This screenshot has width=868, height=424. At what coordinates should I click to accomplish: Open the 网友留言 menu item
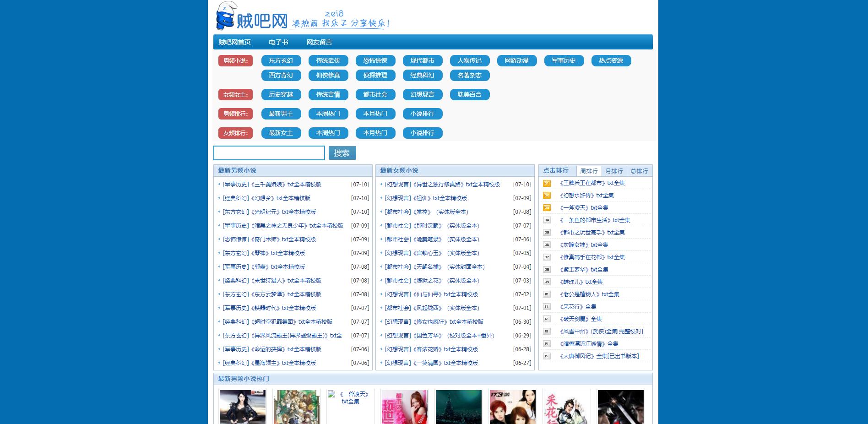coord(319,42)
